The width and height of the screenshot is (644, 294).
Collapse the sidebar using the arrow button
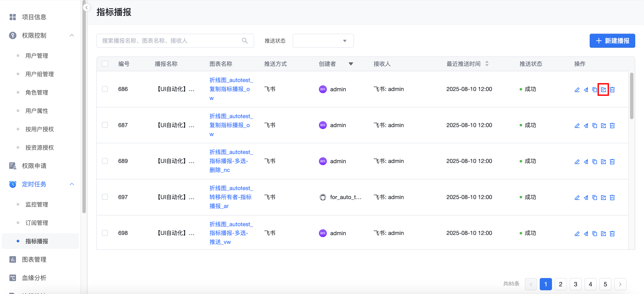(x=87, y=8)
